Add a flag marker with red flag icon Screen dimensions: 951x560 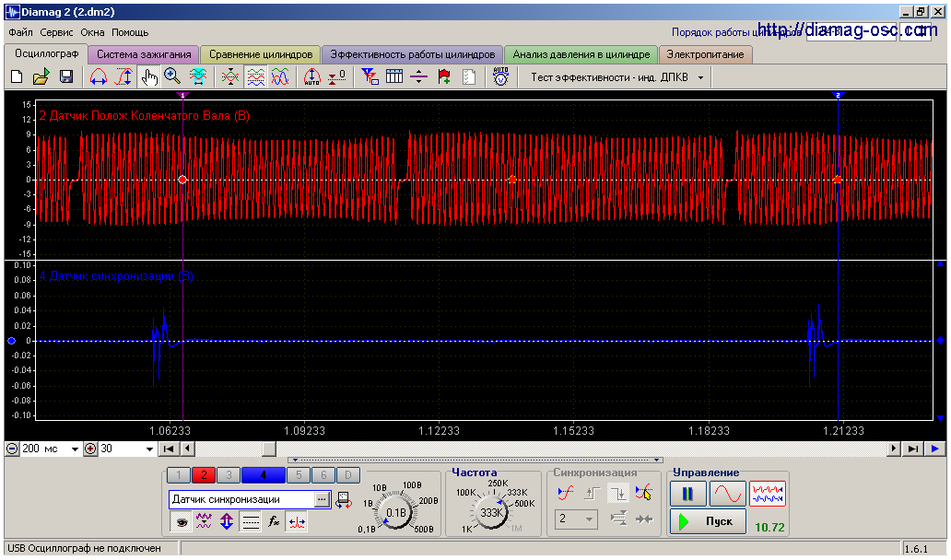coord(444,77)
